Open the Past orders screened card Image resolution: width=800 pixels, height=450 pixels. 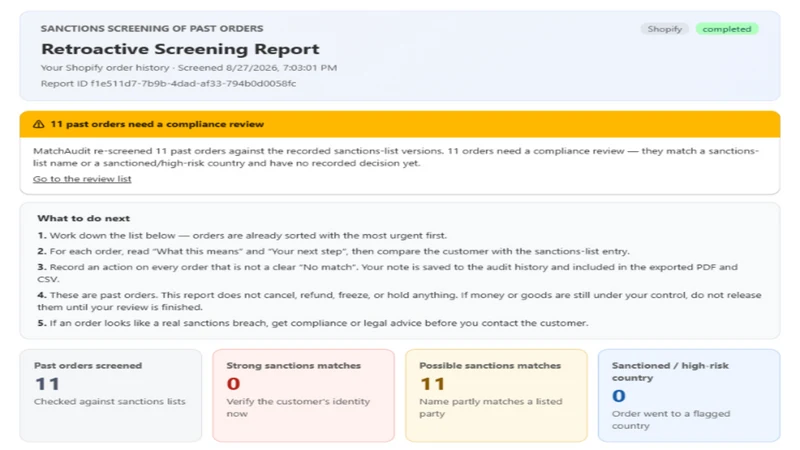click(111, 395)
